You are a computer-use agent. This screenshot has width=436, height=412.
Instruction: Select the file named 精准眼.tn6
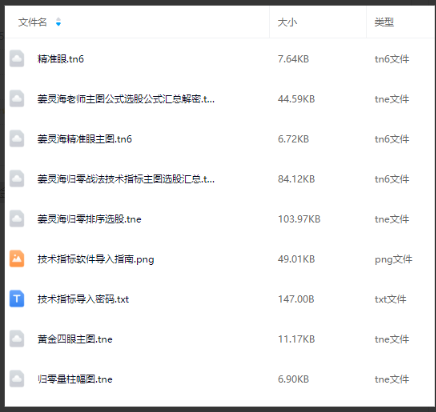61,59
